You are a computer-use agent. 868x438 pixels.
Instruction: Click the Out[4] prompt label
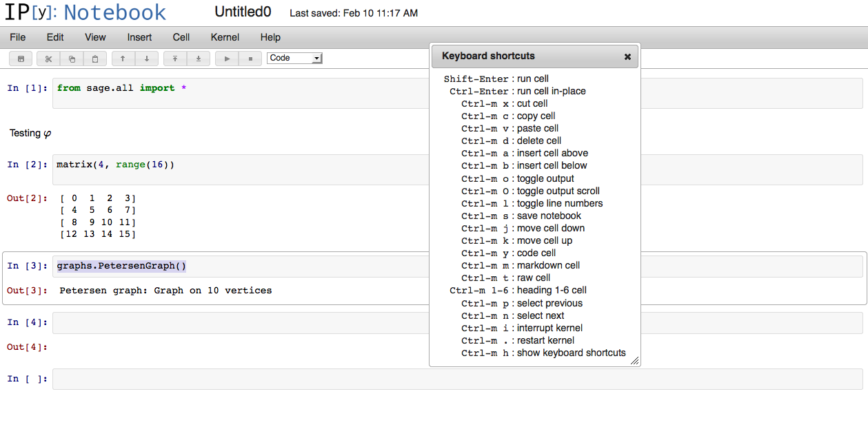[x=28, y=347]
